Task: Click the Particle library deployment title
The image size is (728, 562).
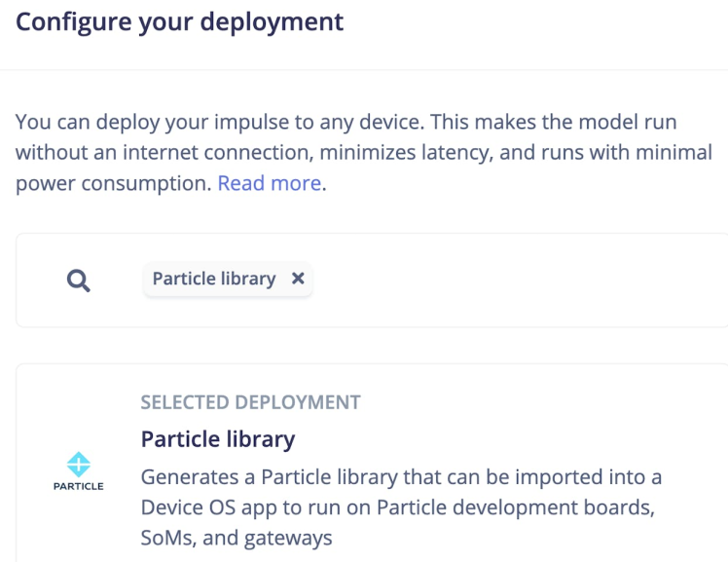Action: 218,439
